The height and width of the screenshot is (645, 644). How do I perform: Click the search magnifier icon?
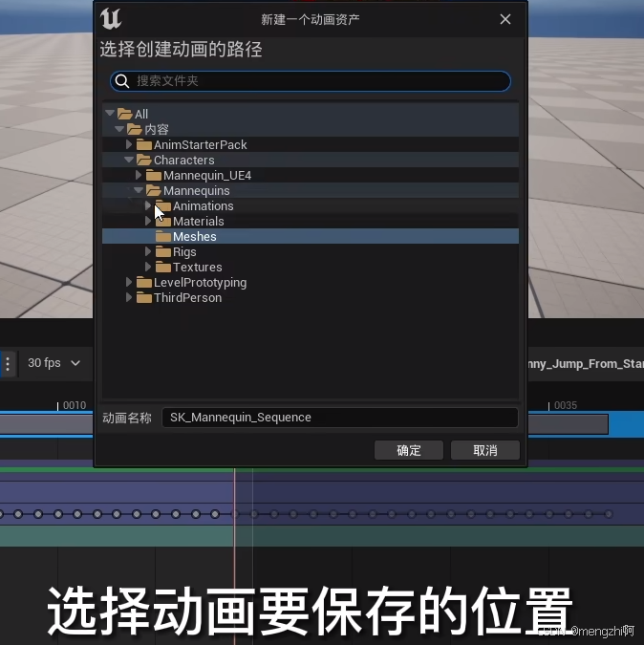click(x=122, y=81)
